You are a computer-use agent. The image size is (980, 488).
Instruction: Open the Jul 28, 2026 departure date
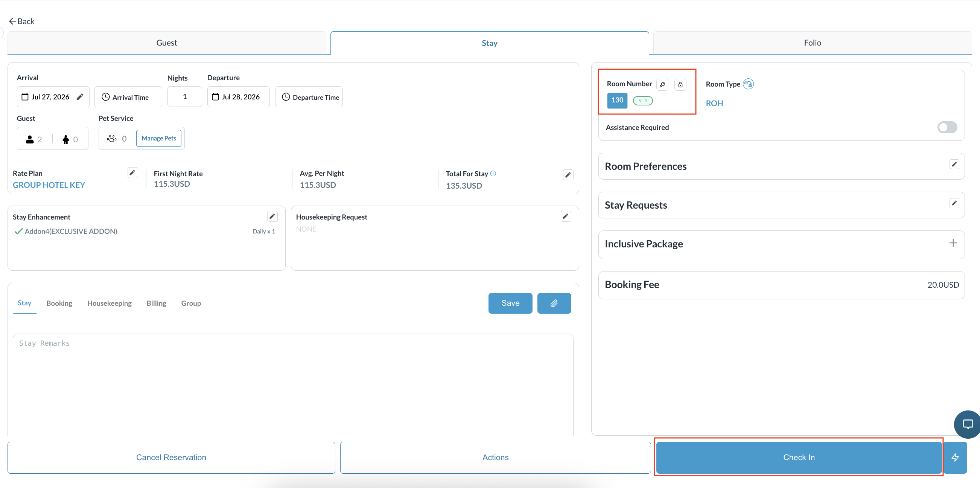239,97
